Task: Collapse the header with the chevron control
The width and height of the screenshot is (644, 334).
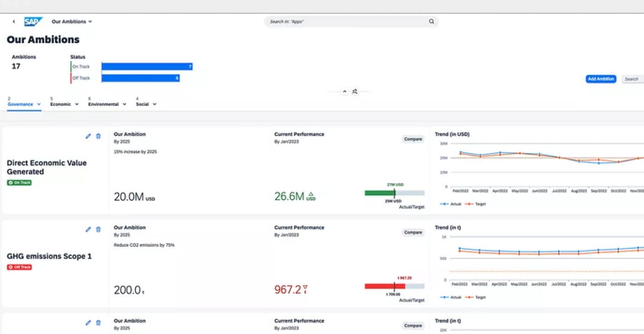Action: (x=344, y=91)
